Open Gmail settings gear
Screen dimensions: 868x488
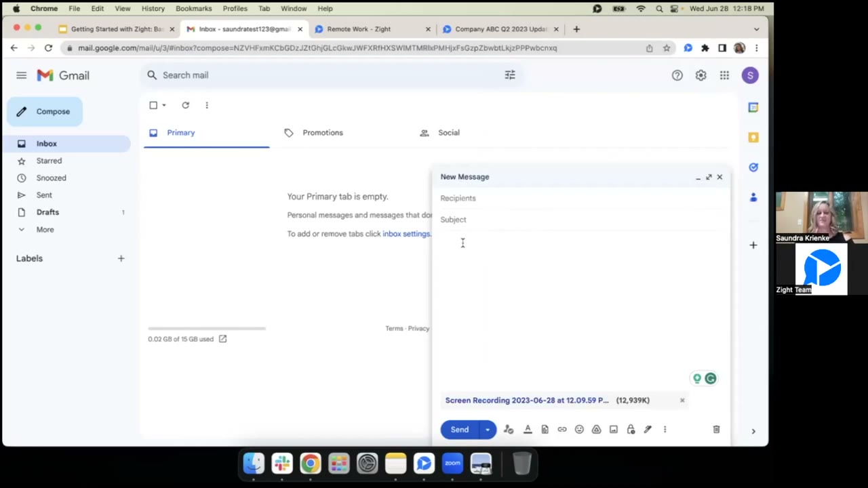(701, 75)
